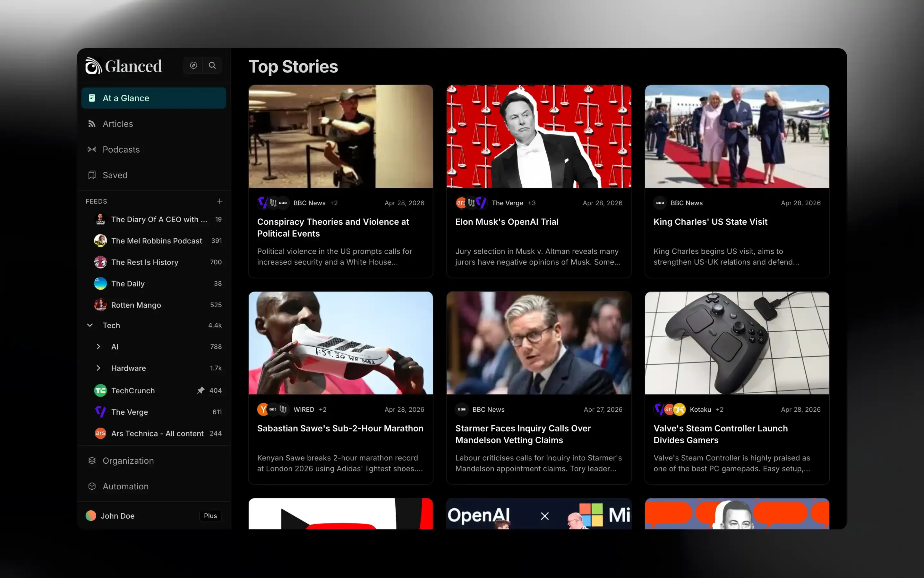Click The Diary Of A CEO feed avatar
The height and width of the screenshot is (578, 924).
pos(100,219)
